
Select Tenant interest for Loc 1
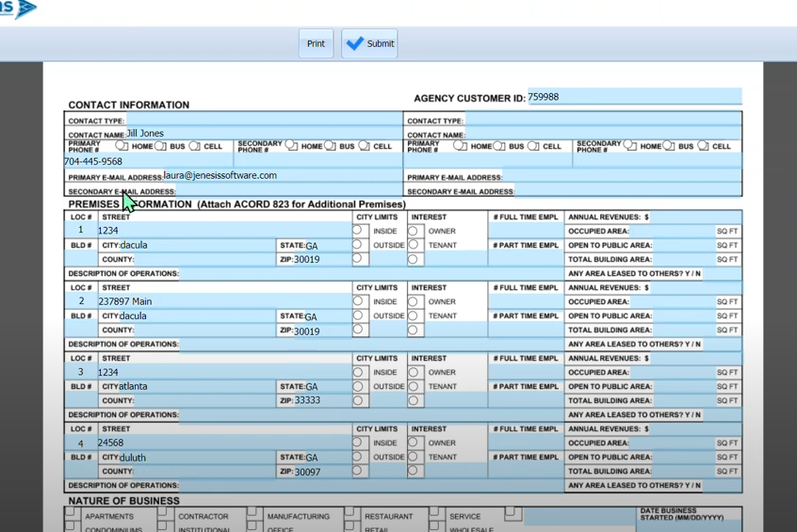[x=414, y=245]
